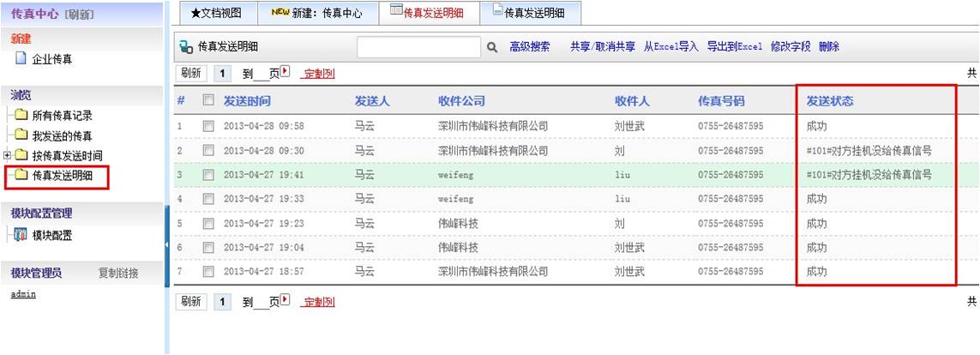Check the row for 2013-04-27 19:23
The width and height of the screenshot is (980, 355).
tap(208, 223)
